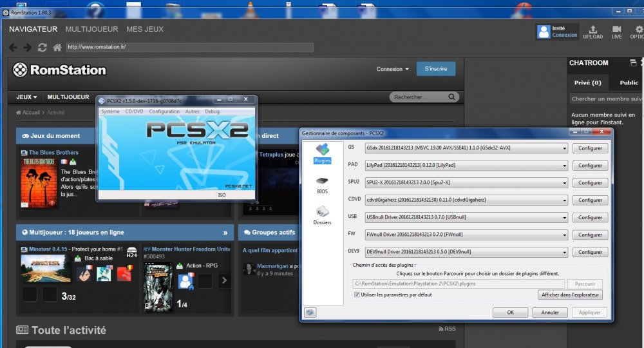Select the Plugins icon in component manager
The width and height of the screenshot is (644, 348).
tap(322, 152)
